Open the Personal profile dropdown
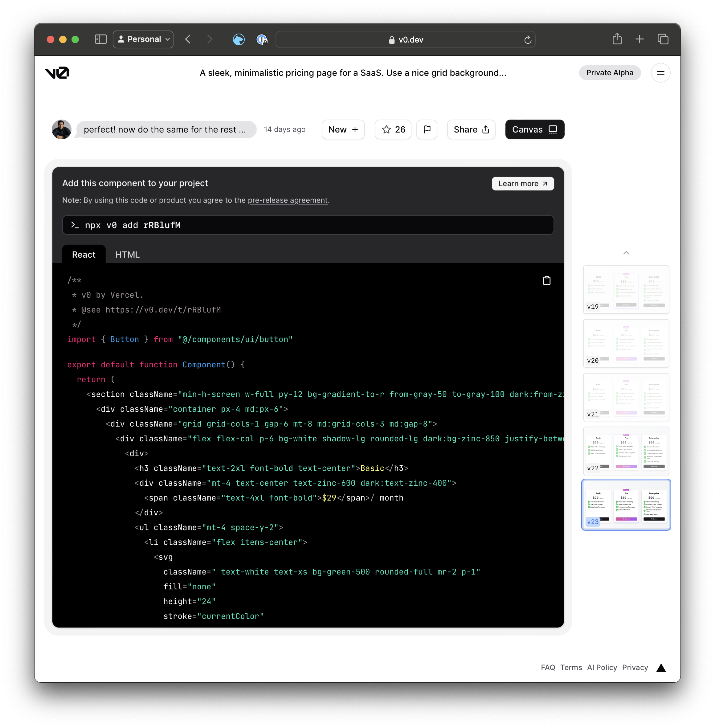 pyautogui.click(x=143, y=39)
